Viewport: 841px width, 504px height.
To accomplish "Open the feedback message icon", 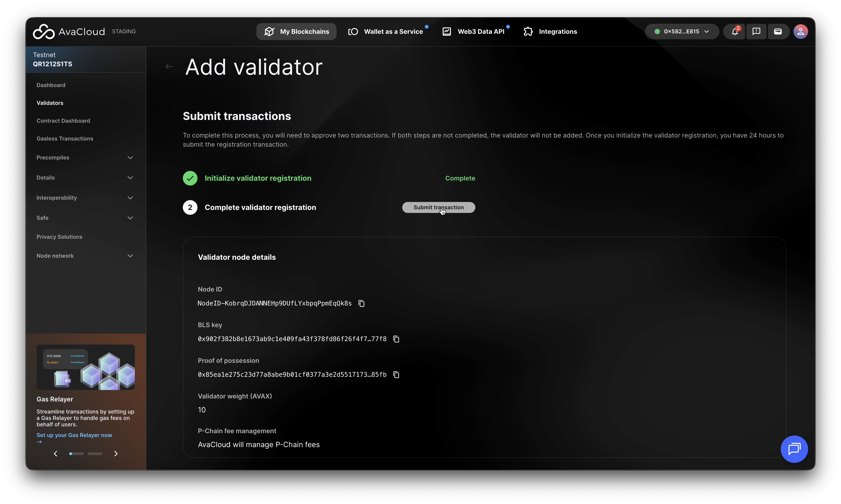I will point(756,32).
